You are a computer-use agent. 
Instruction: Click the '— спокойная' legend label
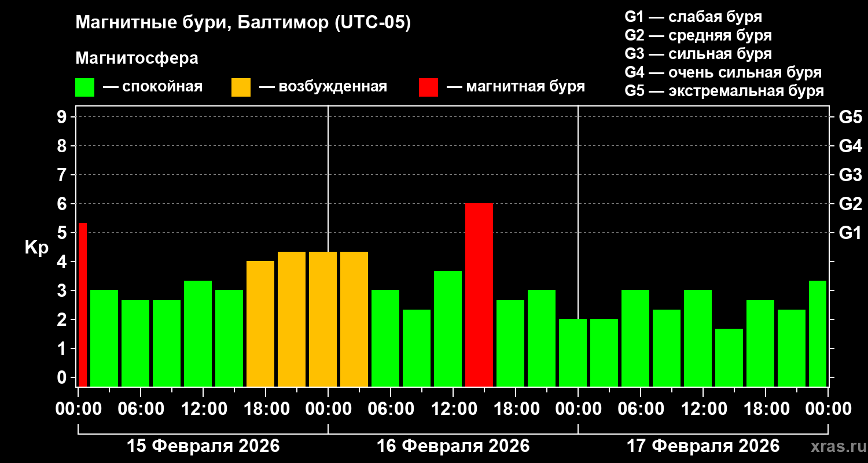153,87
